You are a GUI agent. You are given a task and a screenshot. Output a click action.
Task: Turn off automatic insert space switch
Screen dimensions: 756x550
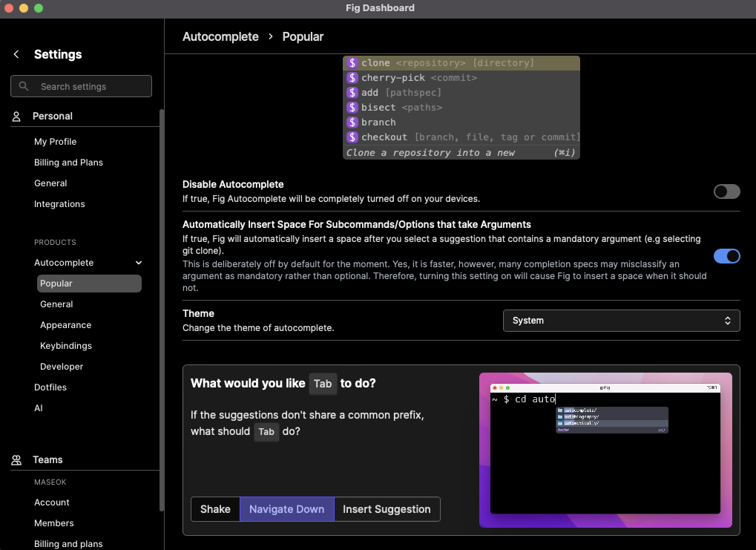coord(726,256)
